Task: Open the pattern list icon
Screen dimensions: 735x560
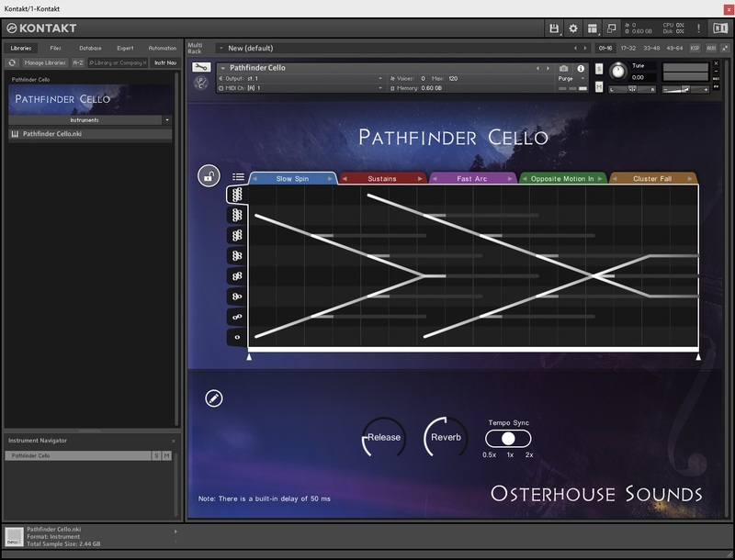Action: tap(238, 177)
